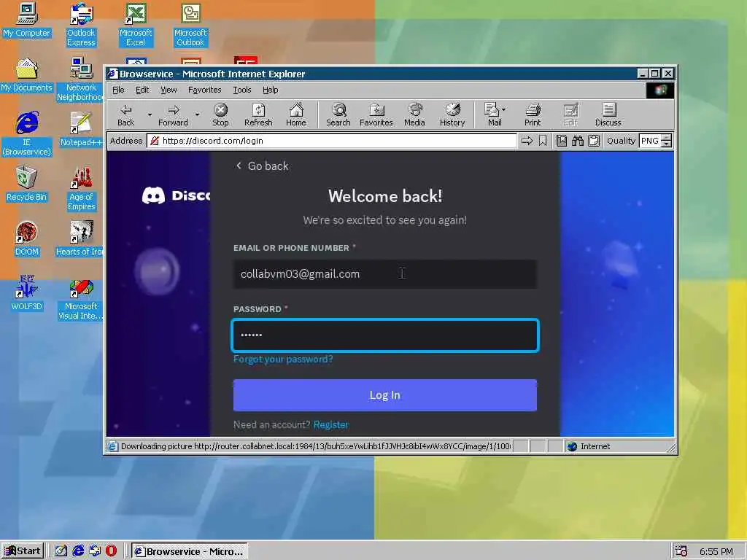Image resolution: width=747 pixels, height=560 pixels.
Task: Open the Back button history dropdown arrow
Action: tap(150, 114)
